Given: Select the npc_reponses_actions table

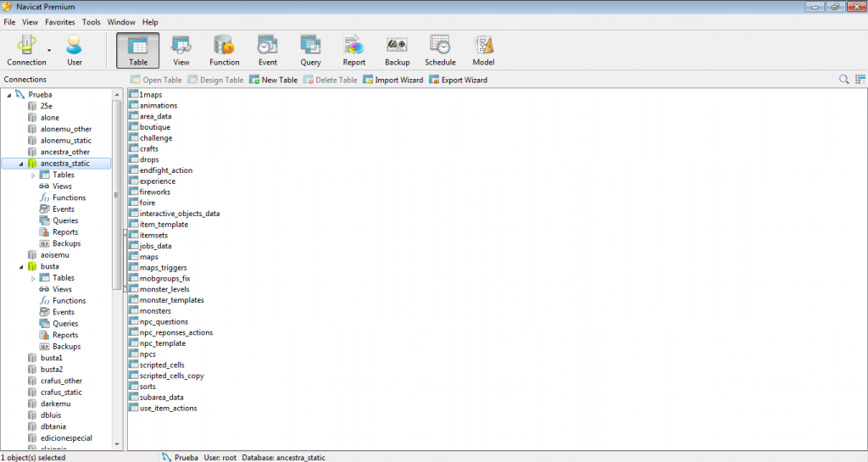Looking at the screenshot, I should pyautogui.click(x=171, y=332).
